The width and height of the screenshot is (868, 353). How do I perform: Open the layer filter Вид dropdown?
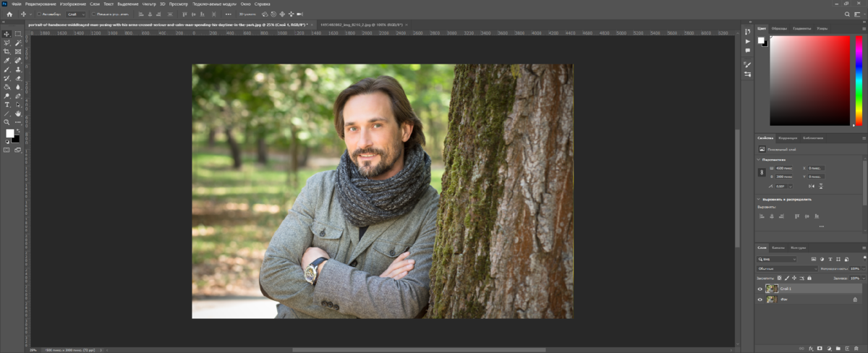pos(777,259)
